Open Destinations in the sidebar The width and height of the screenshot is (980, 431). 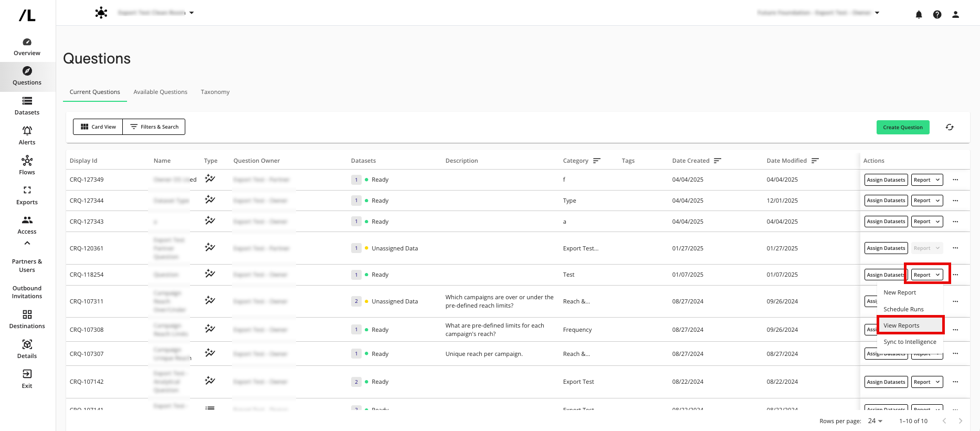[x=27, y=319]
